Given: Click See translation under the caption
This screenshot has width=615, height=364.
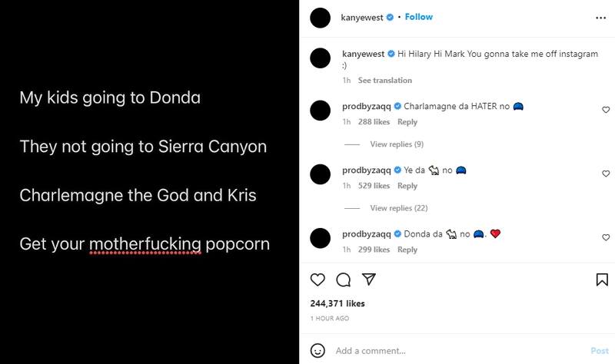Looking at the screenshot, I should tap(384, 81).
